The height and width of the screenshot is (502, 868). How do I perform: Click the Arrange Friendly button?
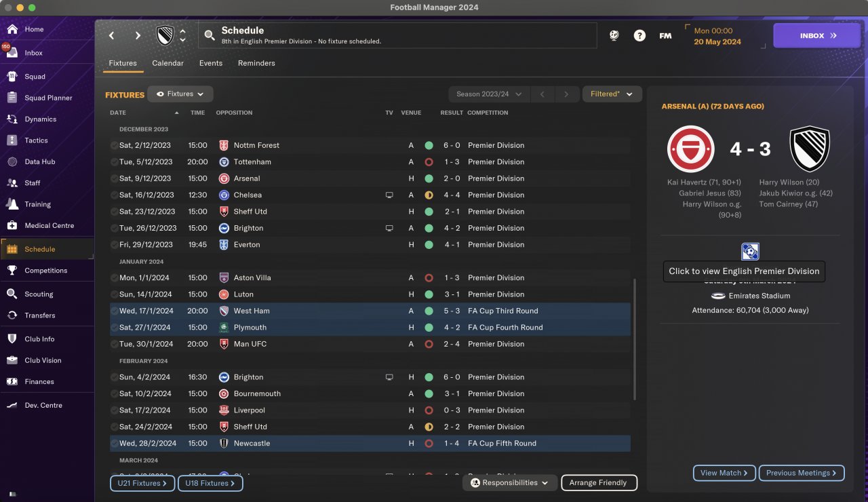point(599,483)
